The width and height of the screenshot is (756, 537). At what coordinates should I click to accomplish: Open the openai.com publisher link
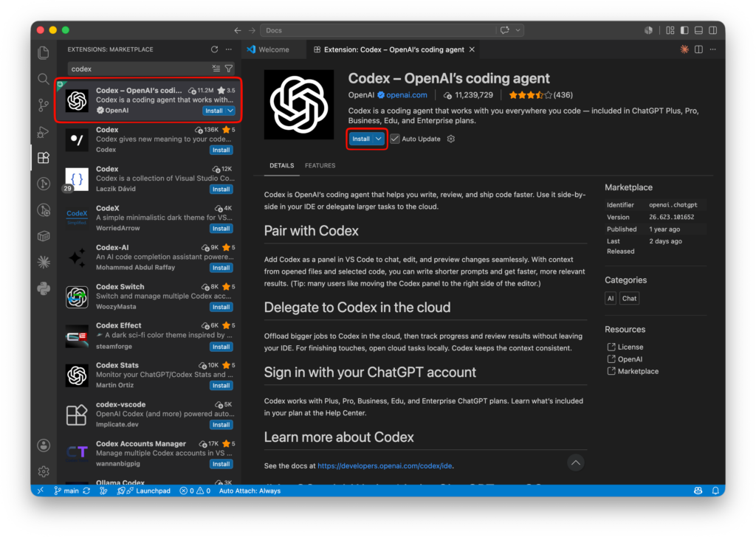(407, 95)
